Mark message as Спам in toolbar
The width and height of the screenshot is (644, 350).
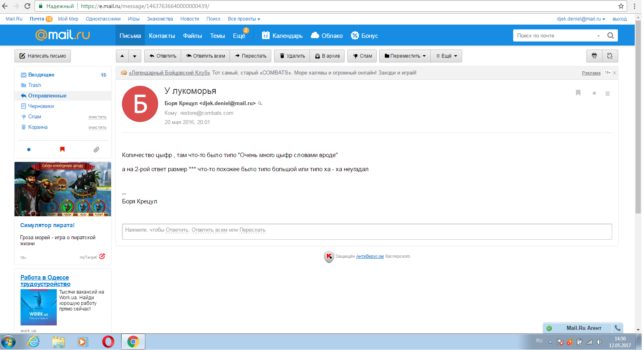tap(362, 56)
